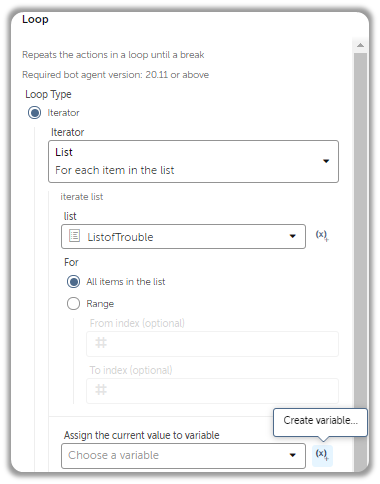Image resolution: width=380 pixels, height=484 pixels.
Task: Click the create variable icon near Choose a variable
Action: point(322,455)
